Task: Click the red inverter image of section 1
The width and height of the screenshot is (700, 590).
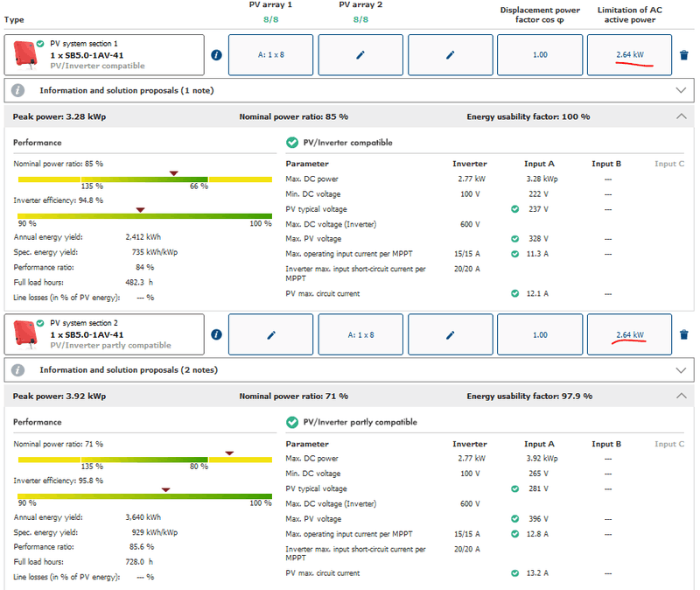Action: pos(24,55)
